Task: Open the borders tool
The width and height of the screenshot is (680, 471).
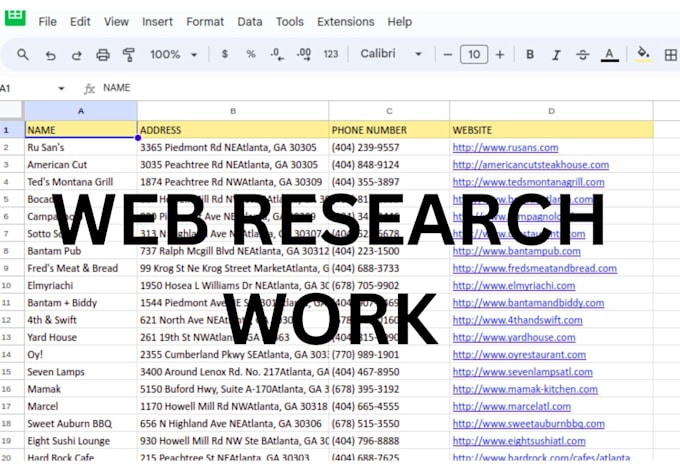Action: click(670, 55)
